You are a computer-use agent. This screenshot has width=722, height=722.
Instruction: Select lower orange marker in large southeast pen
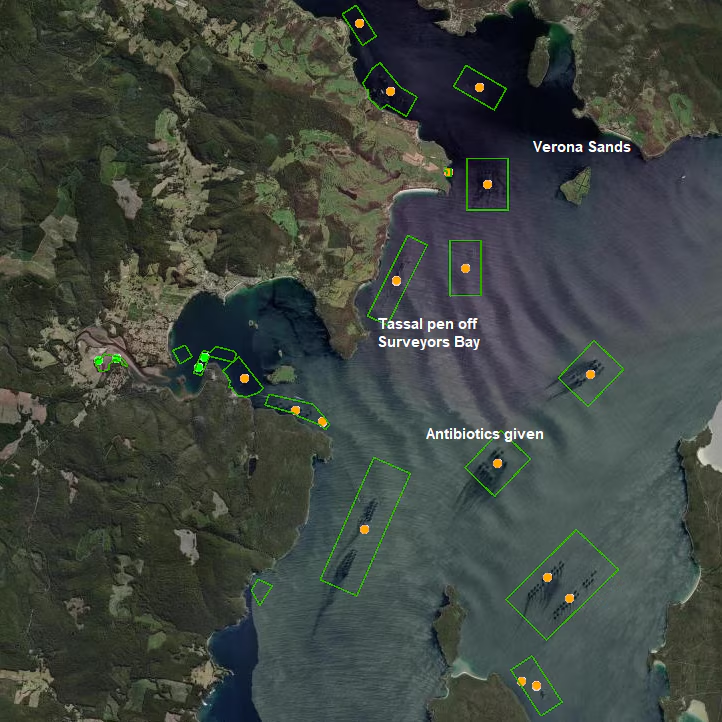[569, 598]
